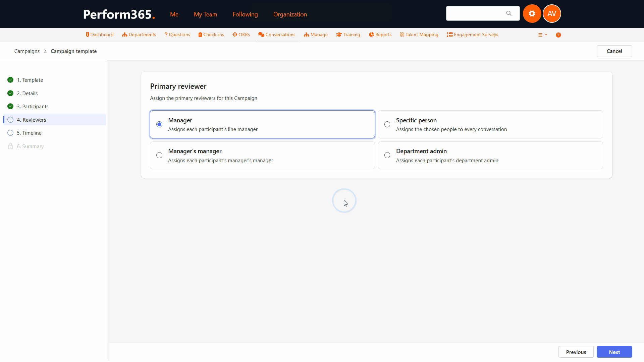This screenshot has width=644, height=362.
Task: Open the Questions section
Action: point(177,35)
